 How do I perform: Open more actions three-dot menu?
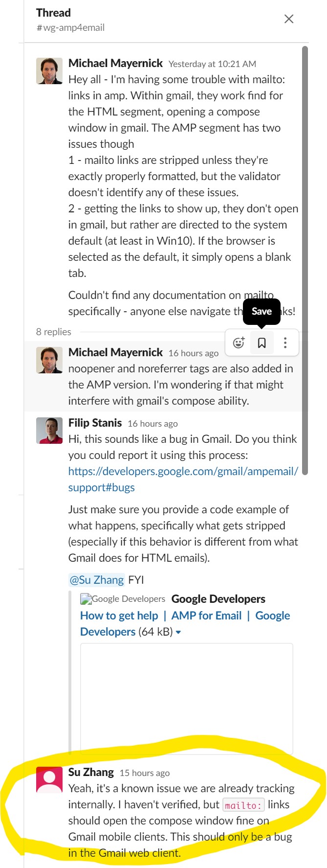click(x=285, y=343)
